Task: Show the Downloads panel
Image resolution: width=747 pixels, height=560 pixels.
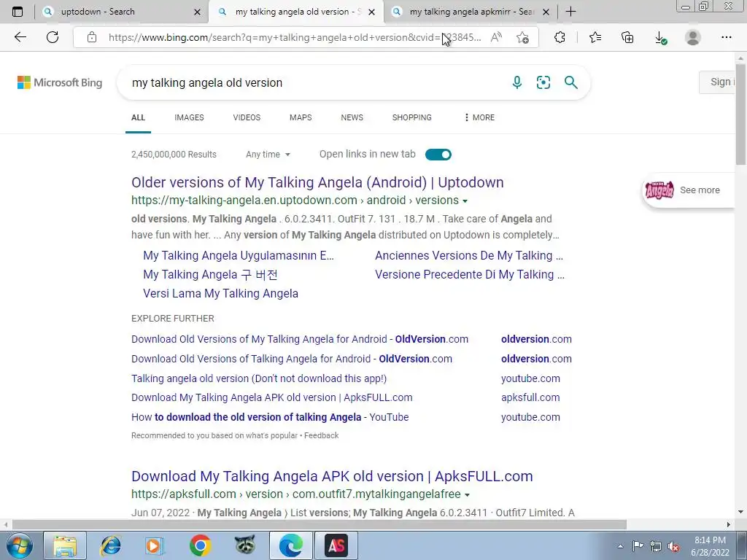Action: 660,38
